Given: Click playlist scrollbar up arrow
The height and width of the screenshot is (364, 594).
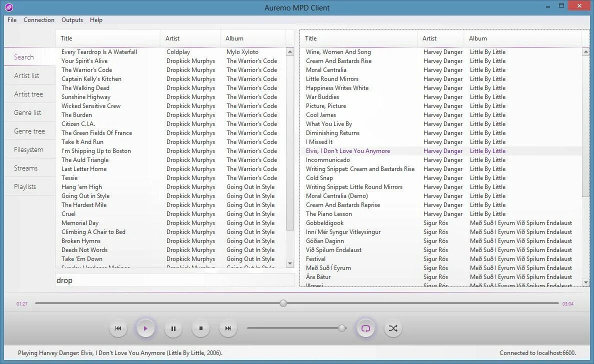Looking at the screenshot, I should click(x=586, y=52).
